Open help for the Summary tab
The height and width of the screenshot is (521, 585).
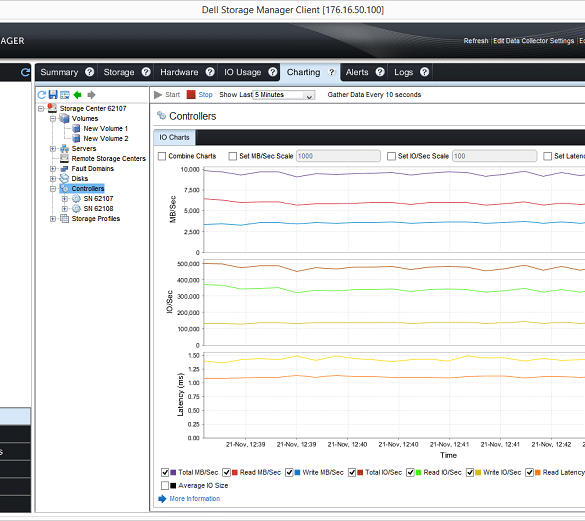pyautogui.click(x=90, y=72)
